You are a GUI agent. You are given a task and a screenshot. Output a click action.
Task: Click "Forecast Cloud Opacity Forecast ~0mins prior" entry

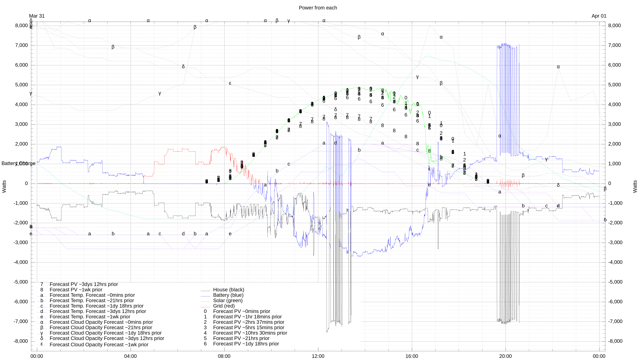(101, 322)
